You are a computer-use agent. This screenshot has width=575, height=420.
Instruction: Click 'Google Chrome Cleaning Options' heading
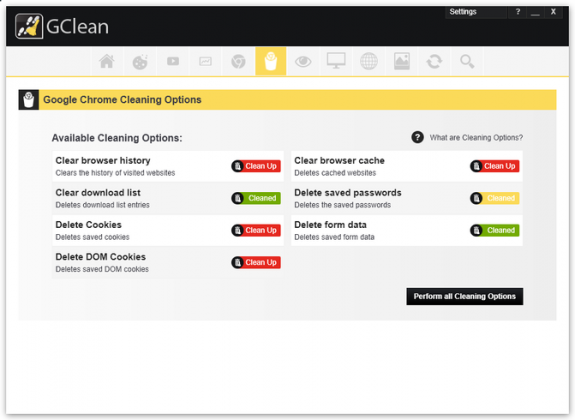pyautogui.click(x=122, y=100)
